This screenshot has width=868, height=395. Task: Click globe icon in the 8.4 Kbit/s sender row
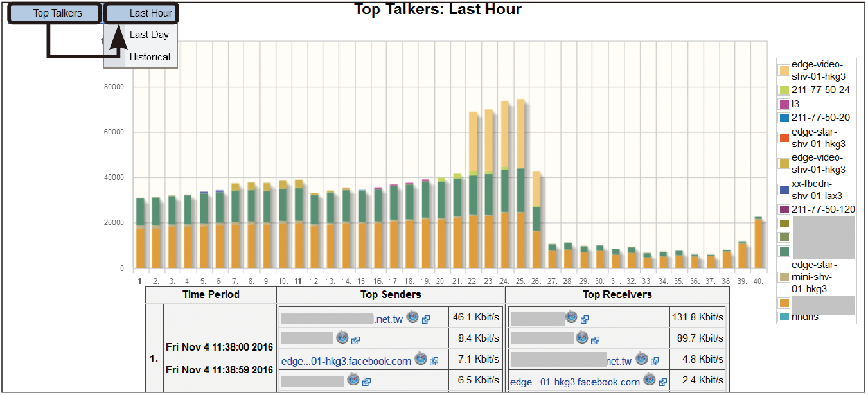point(342,337)
